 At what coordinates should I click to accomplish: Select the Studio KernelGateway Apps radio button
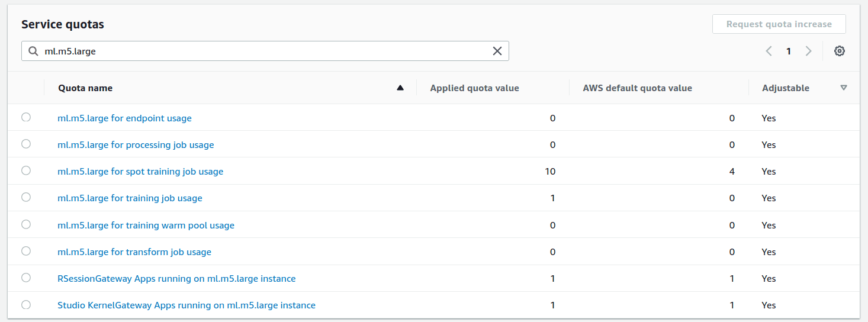point(26,304)
